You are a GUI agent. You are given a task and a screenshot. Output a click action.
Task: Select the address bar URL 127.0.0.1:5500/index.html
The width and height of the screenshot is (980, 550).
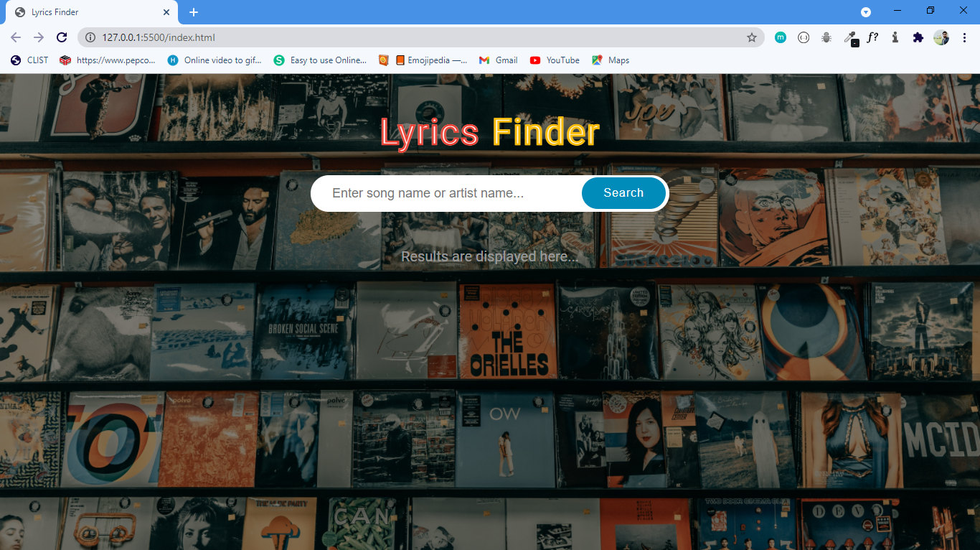tap(159, 37)
